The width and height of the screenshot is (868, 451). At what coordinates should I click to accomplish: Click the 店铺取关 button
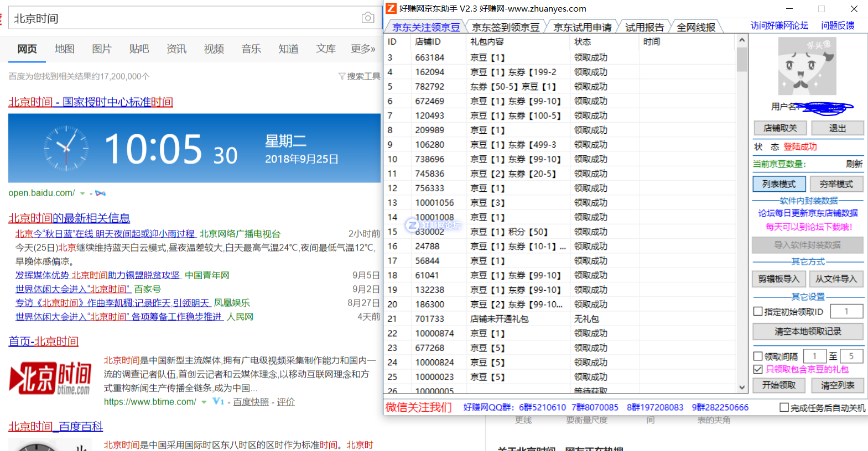tap(780, 128)
